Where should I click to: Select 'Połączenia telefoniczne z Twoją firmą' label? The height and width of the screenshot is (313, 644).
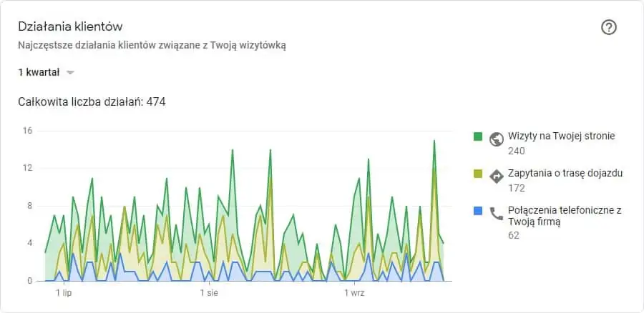565,217
